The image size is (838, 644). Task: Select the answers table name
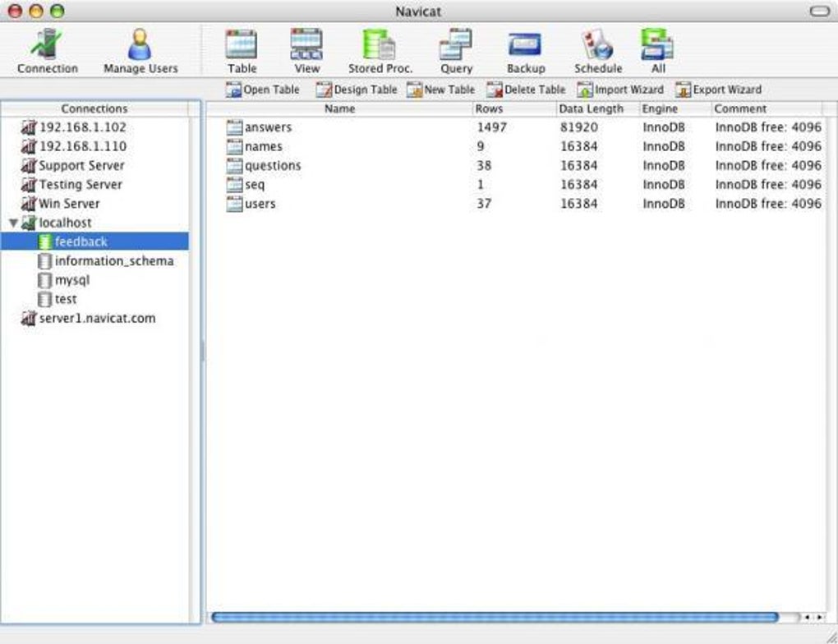pos(269,127)
